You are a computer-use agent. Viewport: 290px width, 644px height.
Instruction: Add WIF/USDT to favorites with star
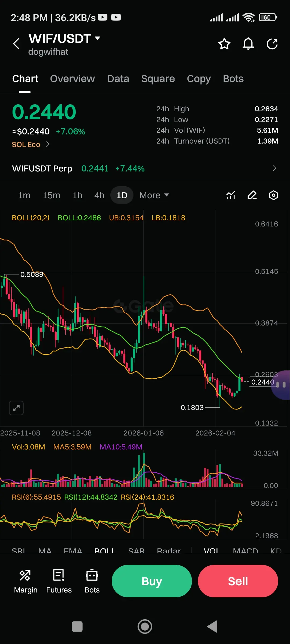224,44
